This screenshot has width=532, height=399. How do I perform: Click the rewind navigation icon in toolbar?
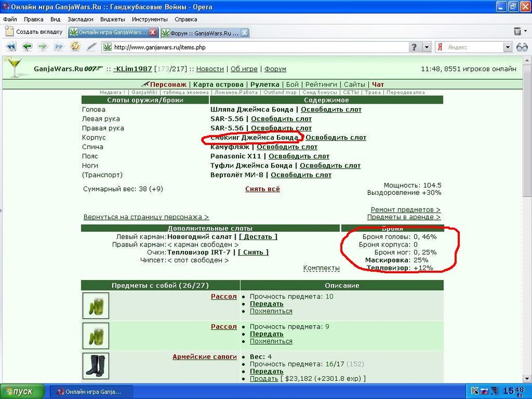point(11,46)
